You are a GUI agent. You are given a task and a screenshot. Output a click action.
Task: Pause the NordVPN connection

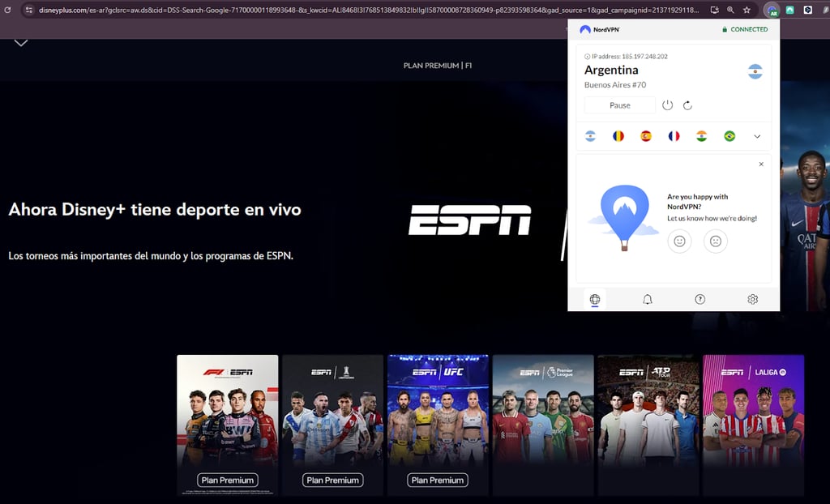tap(620, 105)
